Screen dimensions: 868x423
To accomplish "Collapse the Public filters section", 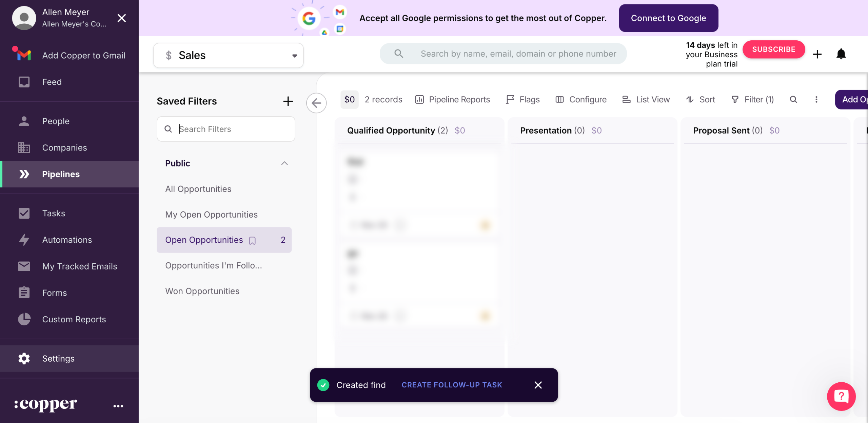I will [x=284, y=163].
